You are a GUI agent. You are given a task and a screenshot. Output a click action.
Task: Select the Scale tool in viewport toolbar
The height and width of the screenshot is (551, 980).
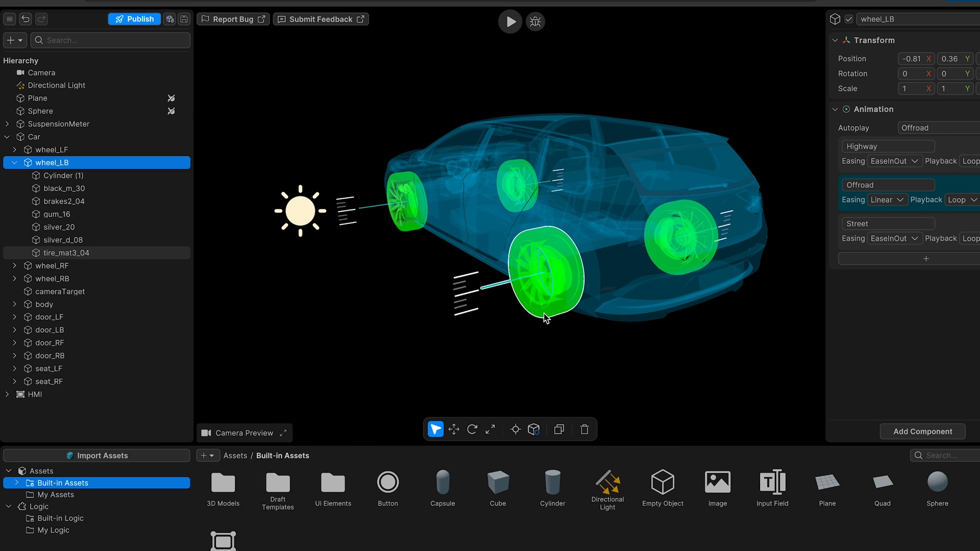point(491,430)
